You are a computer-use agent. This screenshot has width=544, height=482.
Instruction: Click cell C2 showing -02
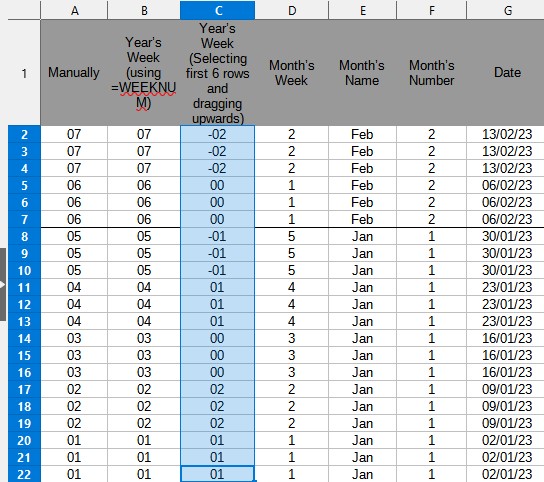(218, 134)
